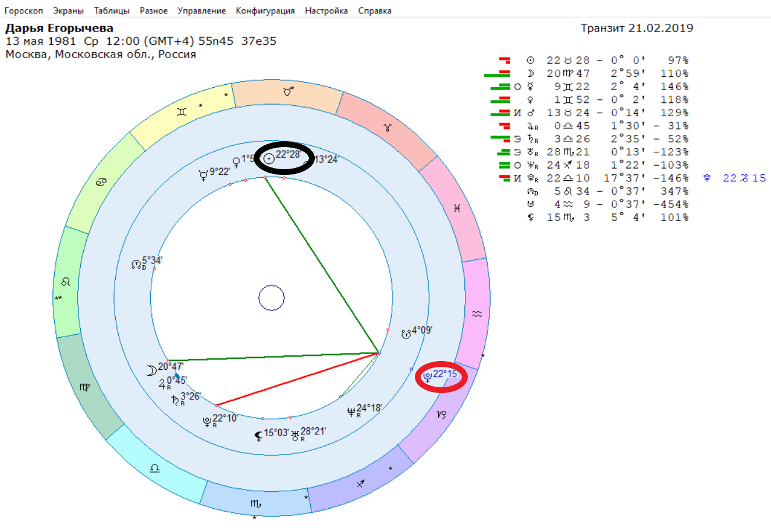Click the name Дарья Егорычева
The width and height of the screenshot is (771, 532).
[59, 28]
